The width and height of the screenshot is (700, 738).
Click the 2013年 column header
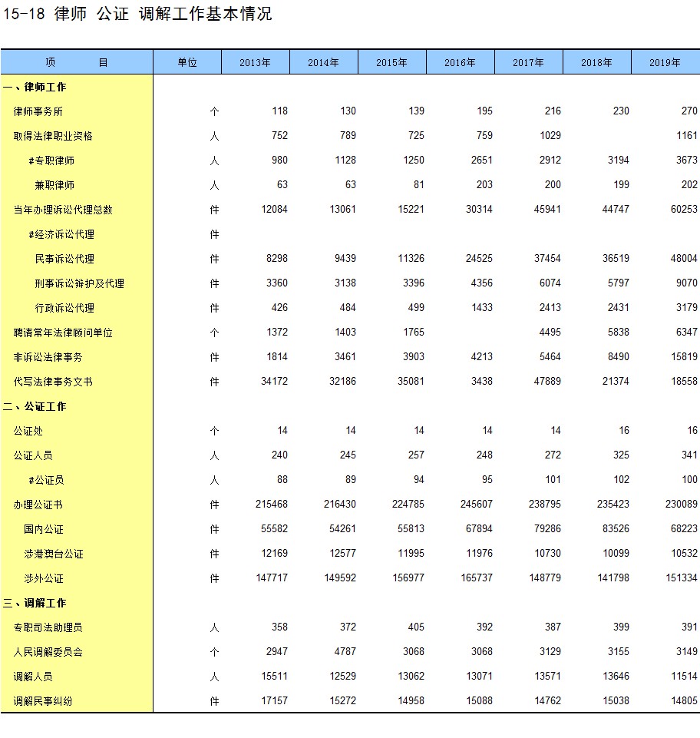[255, 63]
